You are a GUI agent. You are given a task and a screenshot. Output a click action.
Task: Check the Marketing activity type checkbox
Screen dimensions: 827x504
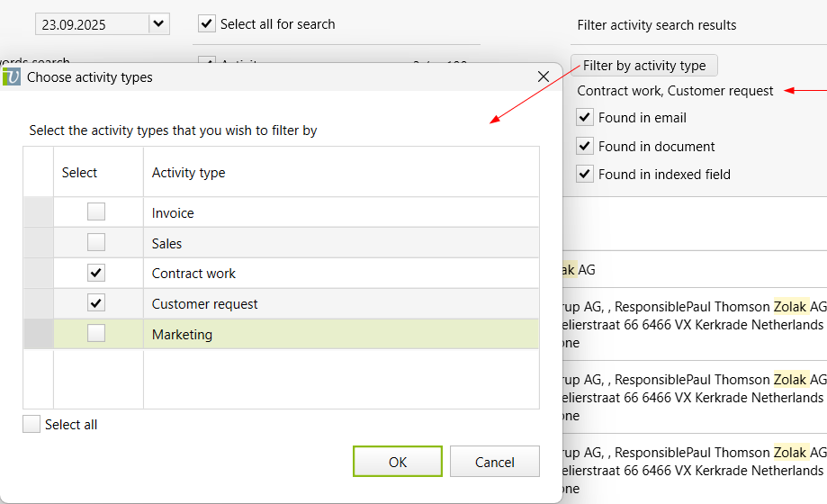(96, 334)
